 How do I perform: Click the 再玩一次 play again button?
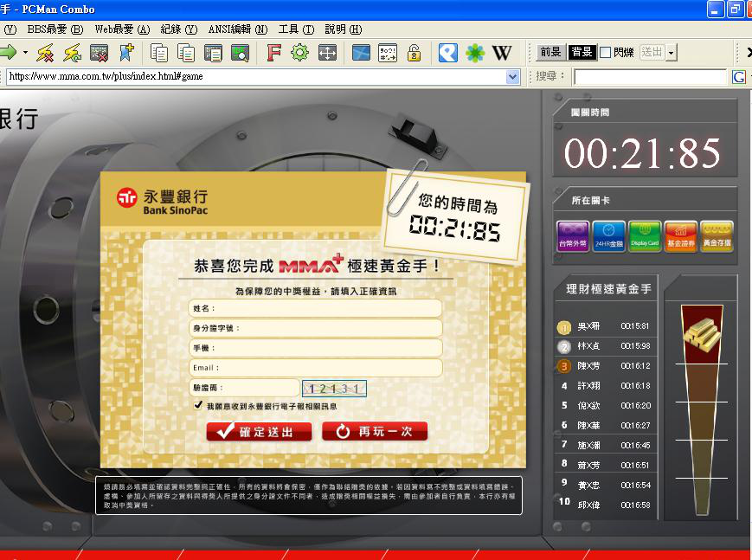[375, 431]
